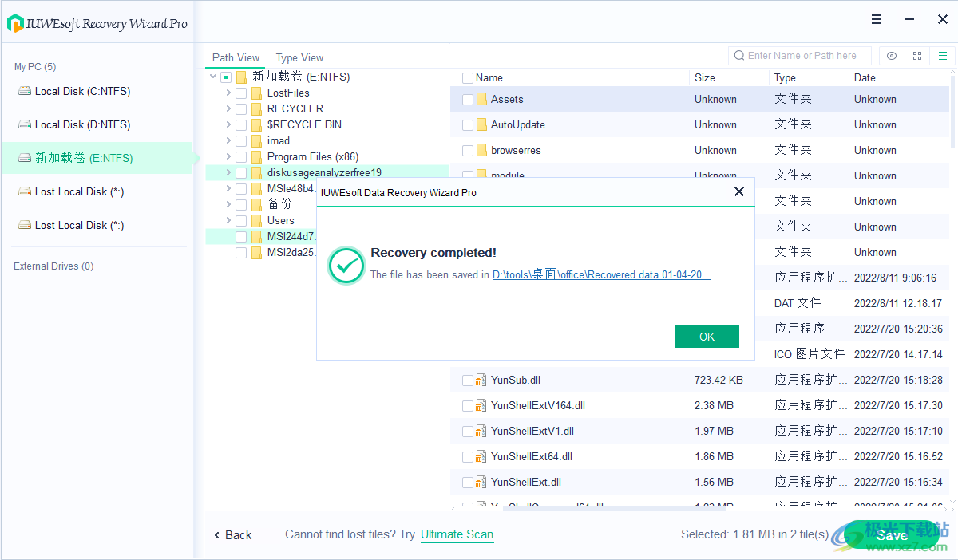The width and height of the screenshot is (958, 560).
Task: Check the RECYCLER folder checkbox
Action: [241, 108]
